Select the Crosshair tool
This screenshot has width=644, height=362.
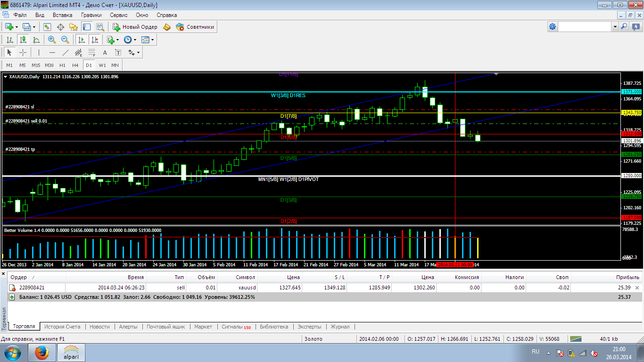coord(23,52)
